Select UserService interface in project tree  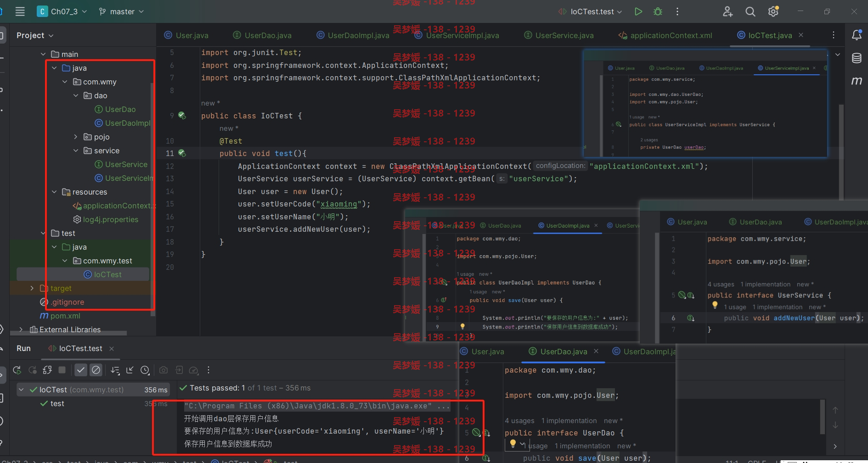pos(121,164)
